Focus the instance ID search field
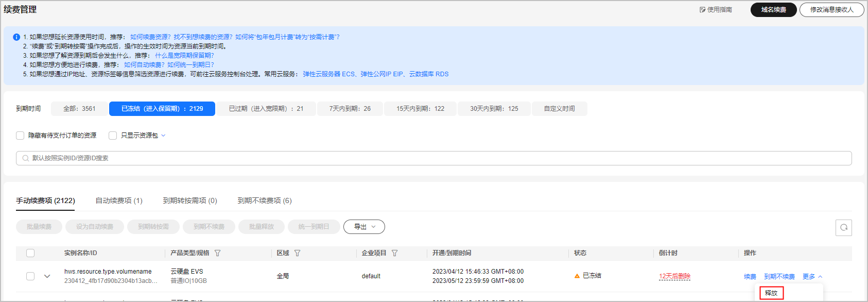 coord(432,158)
